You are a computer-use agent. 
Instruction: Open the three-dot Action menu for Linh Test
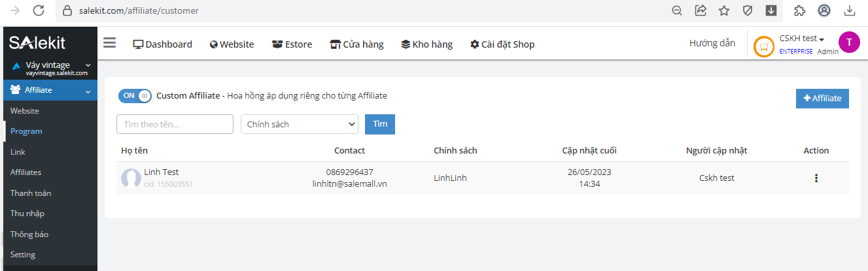[x=816, y=178]
